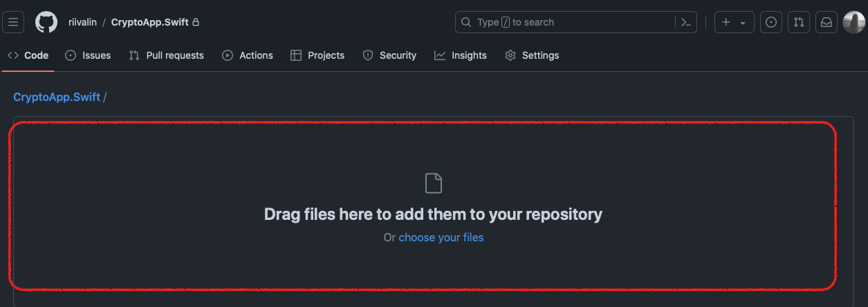Click the GitHub logo icon

[x=46, y=22]
